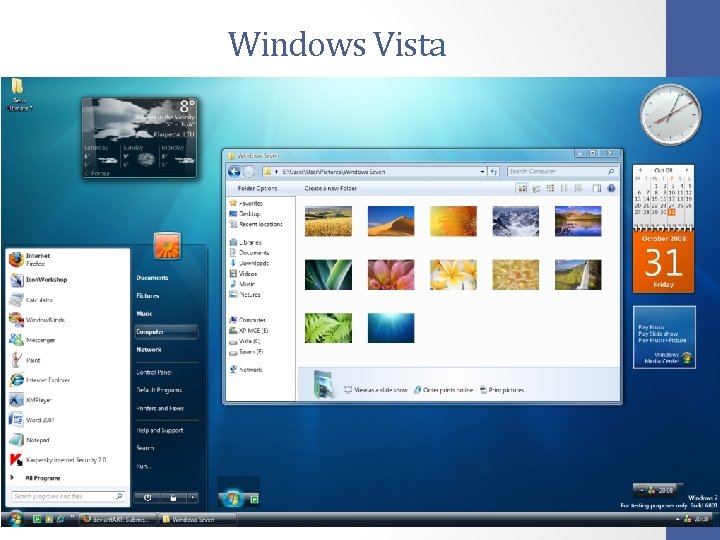
Task: Toggle the Explorer preview pane icon
Action: click(596, 188)
